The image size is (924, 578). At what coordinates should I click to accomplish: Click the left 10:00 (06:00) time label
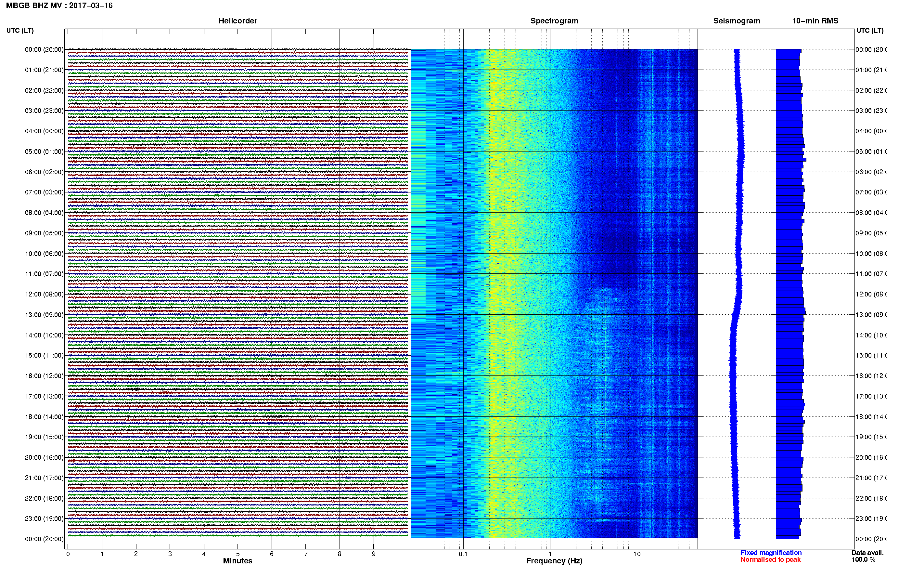pyautogui.click(x=44, y=254)
